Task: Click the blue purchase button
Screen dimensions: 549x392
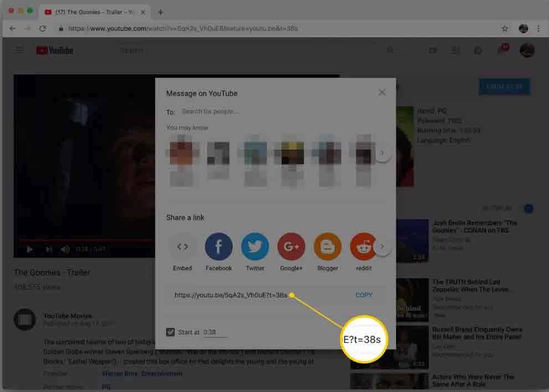Action: [x=504, y=86]
